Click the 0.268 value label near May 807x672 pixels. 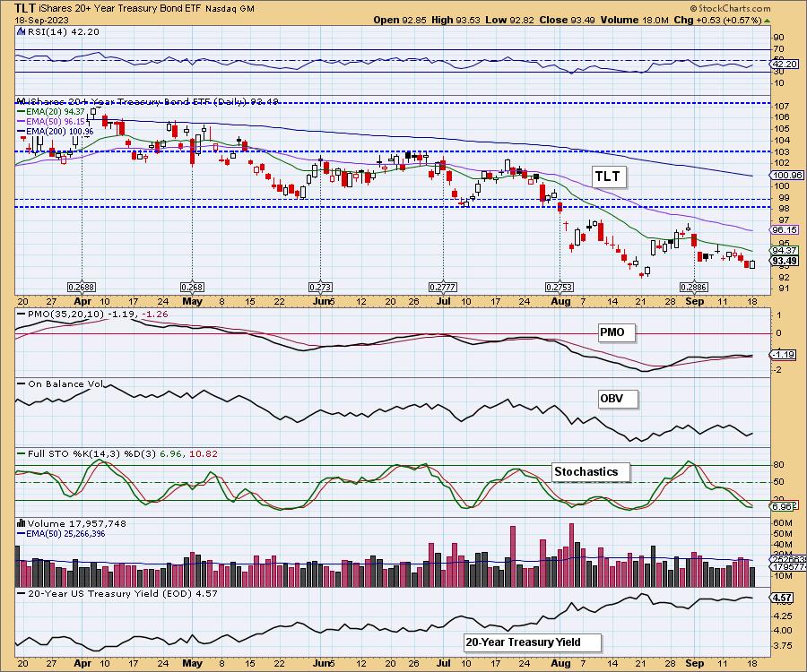click(192, 287)
